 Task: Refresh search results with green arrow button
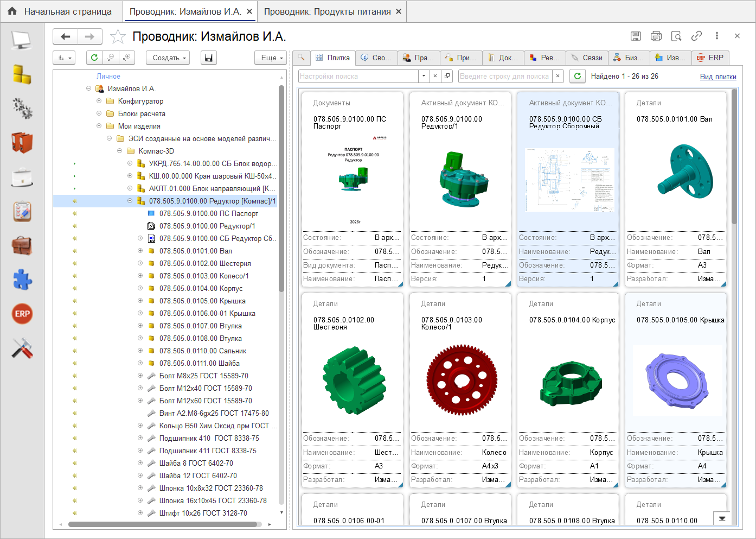(x=578, y=76)
